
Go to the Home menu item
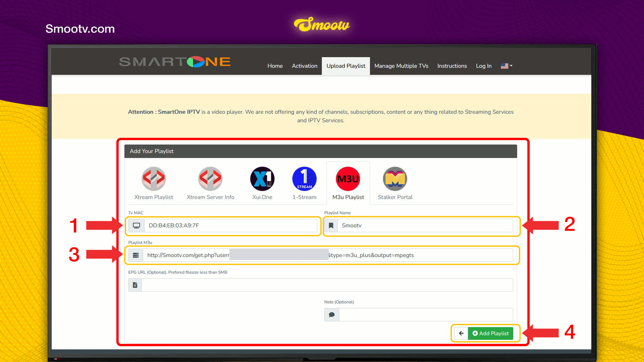[x=275, y=66]
